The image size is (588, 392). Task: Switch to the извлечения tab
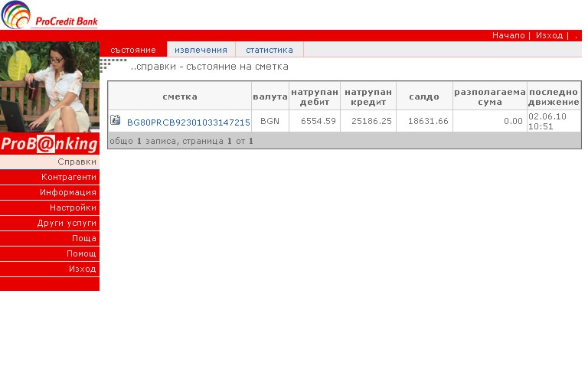pyautogui.click(x=201, y=50)
